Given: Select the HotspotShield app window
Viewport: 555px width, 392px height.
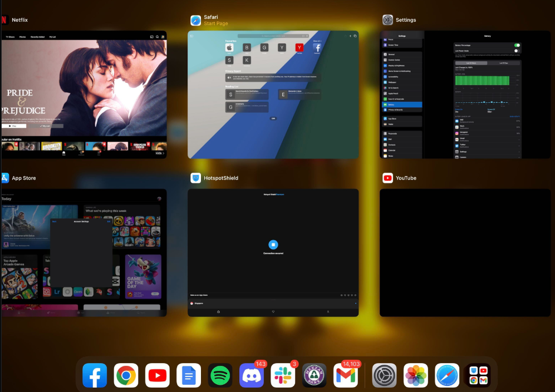Looking at the screenshot, I should pos(273,252).
